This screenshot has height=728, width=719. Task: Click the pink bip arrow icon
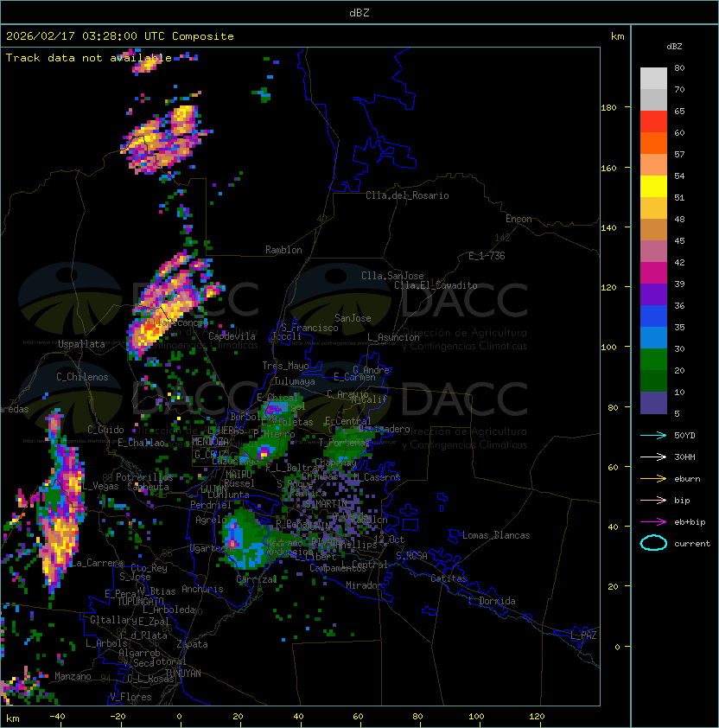[x=653, y=500]
